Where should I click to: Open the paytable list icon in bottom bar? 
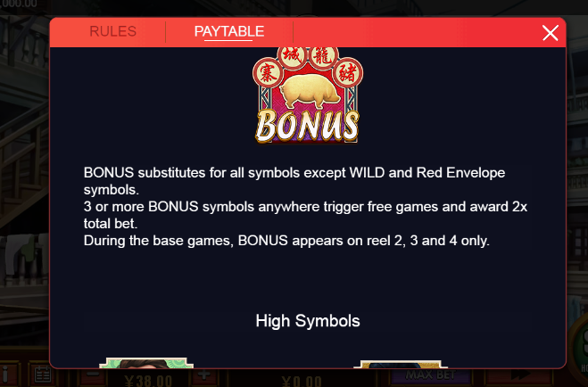43,375
